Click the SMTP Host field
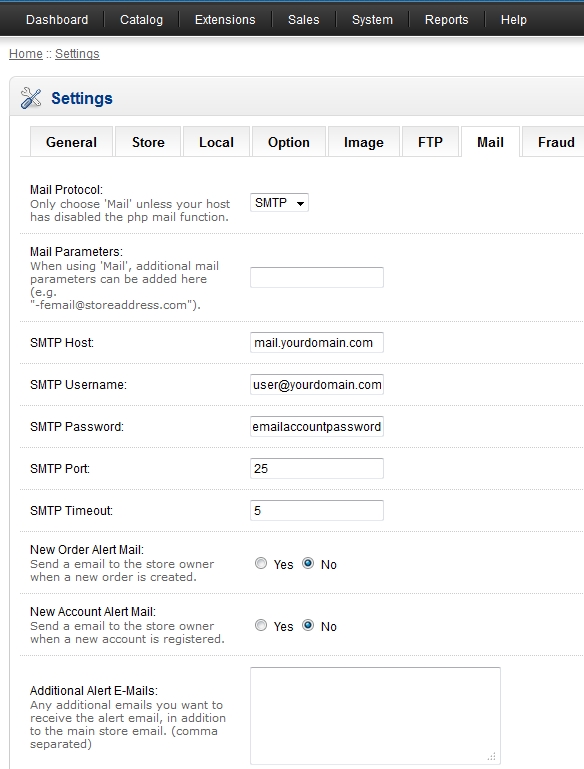The height and width of the screenshot is (769, 584). tap(317, 342)
